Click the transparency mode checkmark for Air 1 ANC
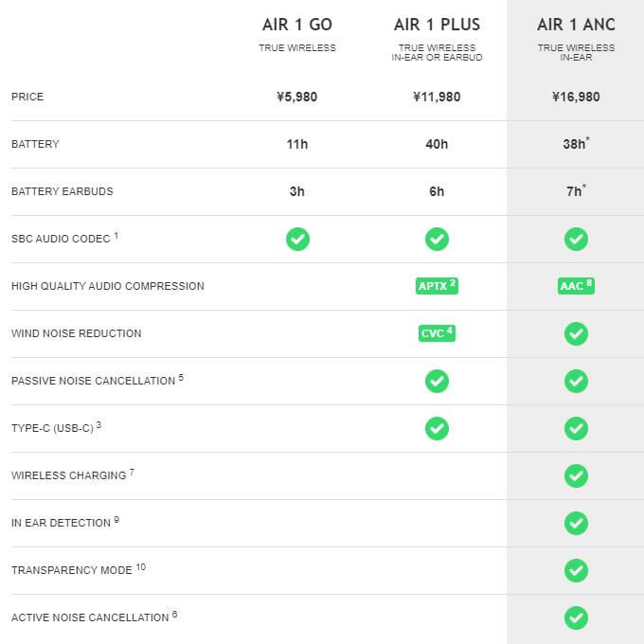Image resolution: width=644 pixels, height=644 pixels. (x=576, y=570)
